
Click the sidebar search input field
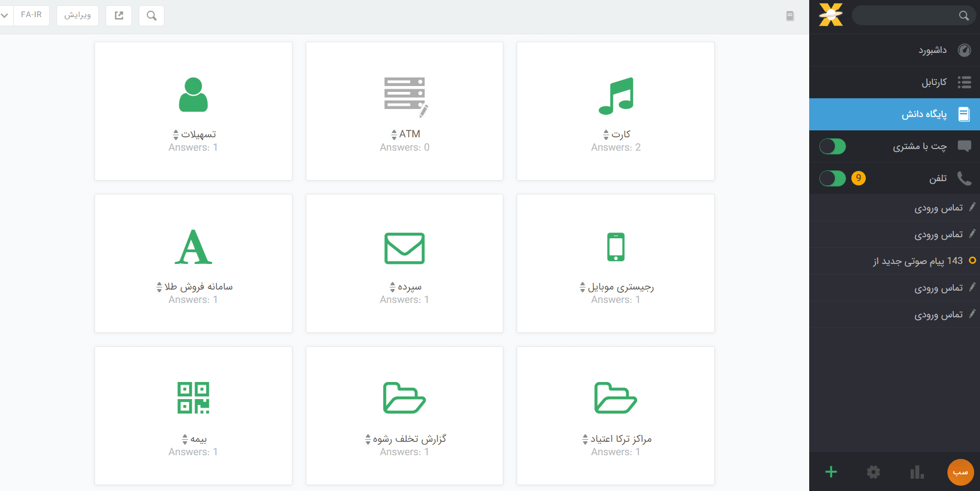pos(914,15)
